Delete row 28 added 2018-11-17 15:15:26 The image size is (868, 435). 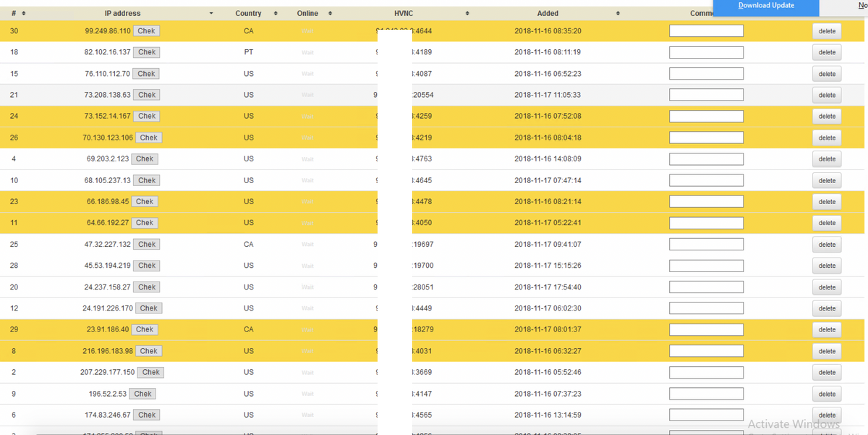point(827,266)
